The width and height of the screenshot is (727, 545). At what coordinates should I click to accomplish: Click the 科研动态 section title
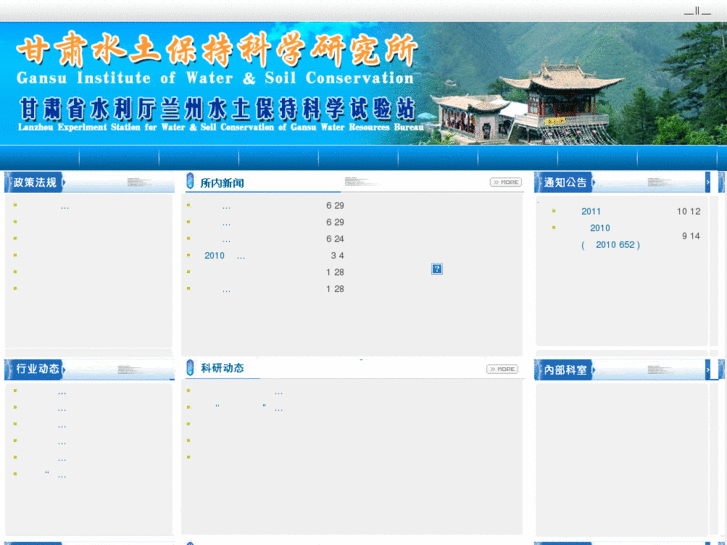pos(222,368)
